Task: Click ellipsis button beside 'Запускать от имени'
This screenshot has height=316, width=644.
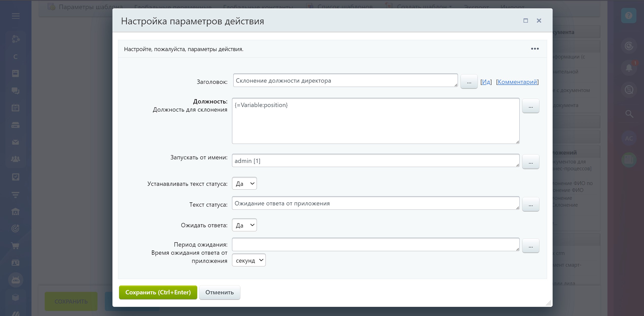Action: pyautogui.click(x=531, y=162)
